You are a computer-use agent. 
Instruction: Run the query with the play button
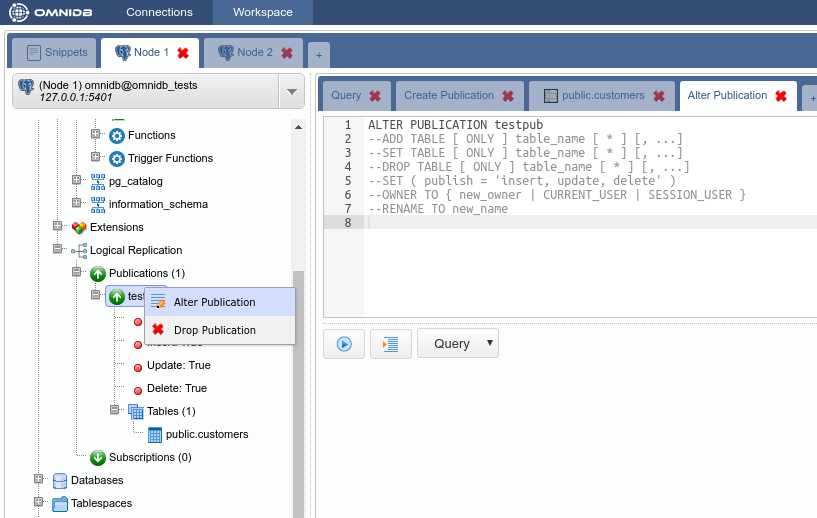343,343
